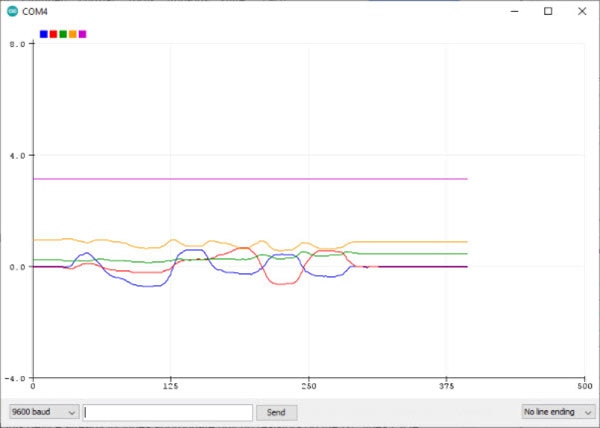Viewport: 600px width, 428px height.
Task: Click the orange legend swatch
Action: [73, 34]
